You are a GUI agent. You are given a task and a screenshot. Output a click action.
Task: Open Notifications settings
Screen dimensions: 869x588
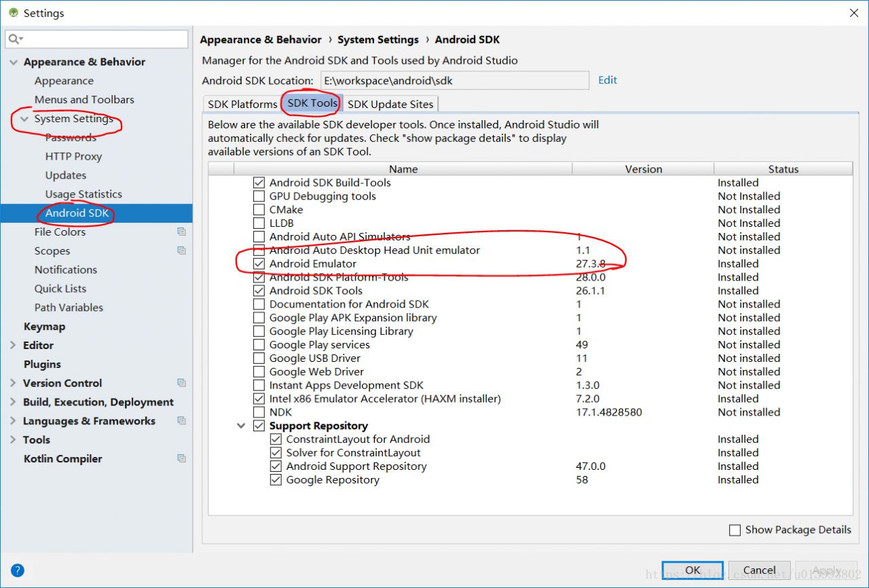pos(66,270)
